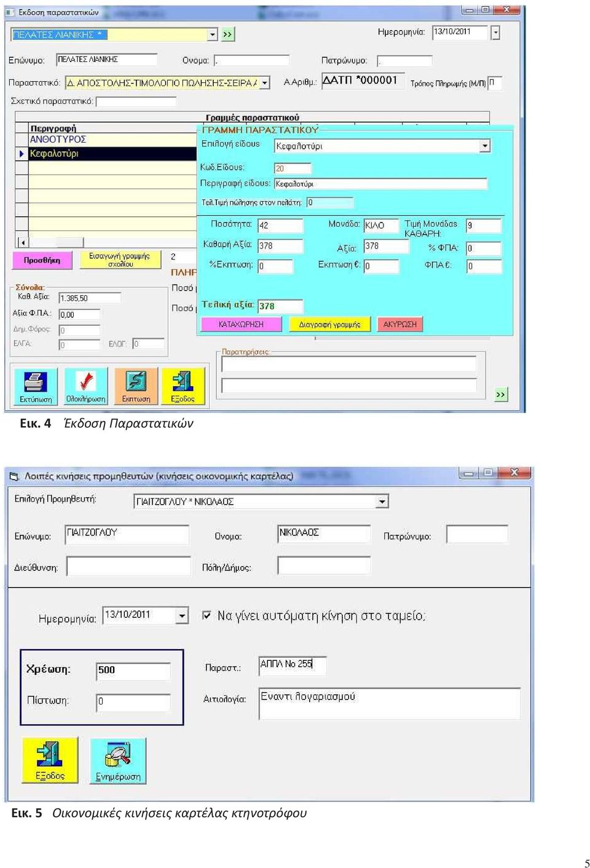Image resolution: width=590 pixels, height=868 pixels.
Task: Open the Επιλογή Προμηθευτή supplier dropdown
Action: tap(382, 502)
